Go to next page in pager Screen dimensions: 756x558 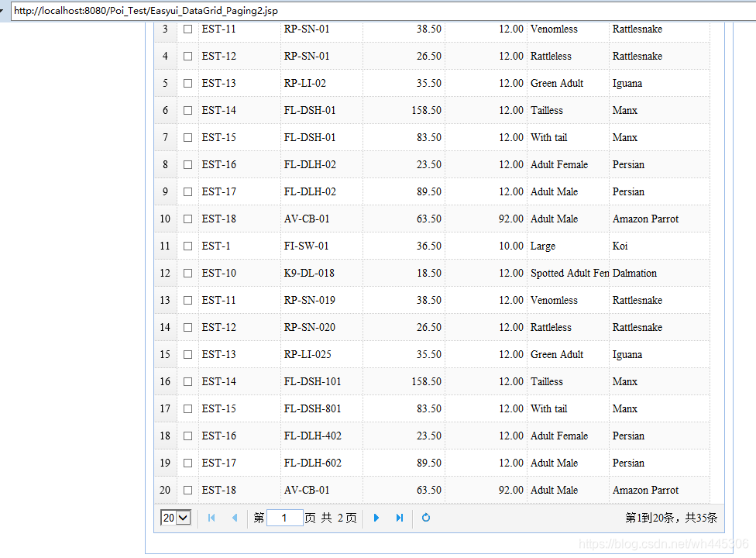click(376, 518)
